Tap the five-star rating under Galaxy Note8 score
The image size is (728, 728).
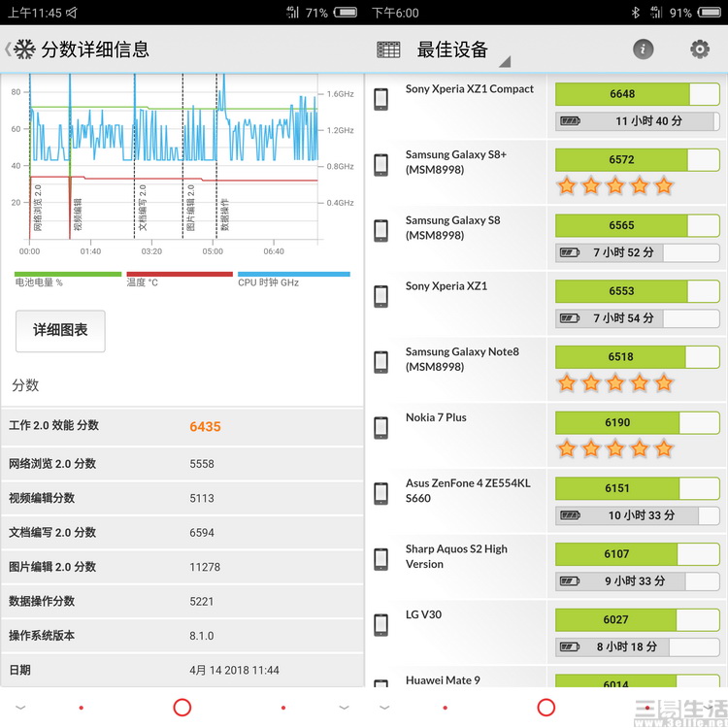(615, 383)
